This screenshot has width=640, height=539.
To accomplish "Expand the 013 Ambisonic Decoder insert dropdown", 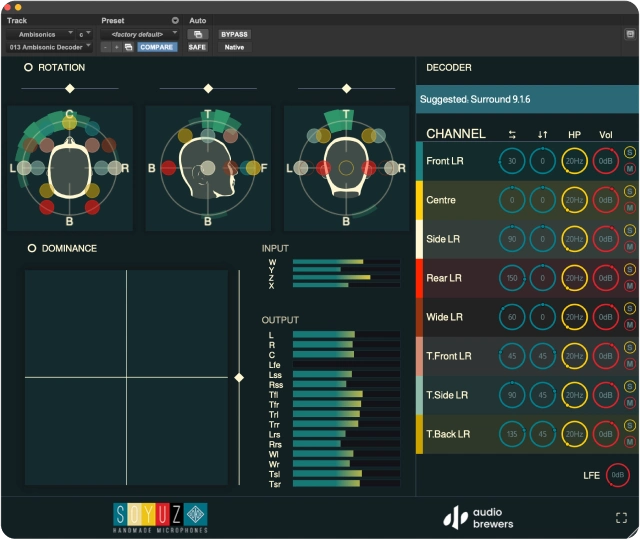I will pos(48,47).
